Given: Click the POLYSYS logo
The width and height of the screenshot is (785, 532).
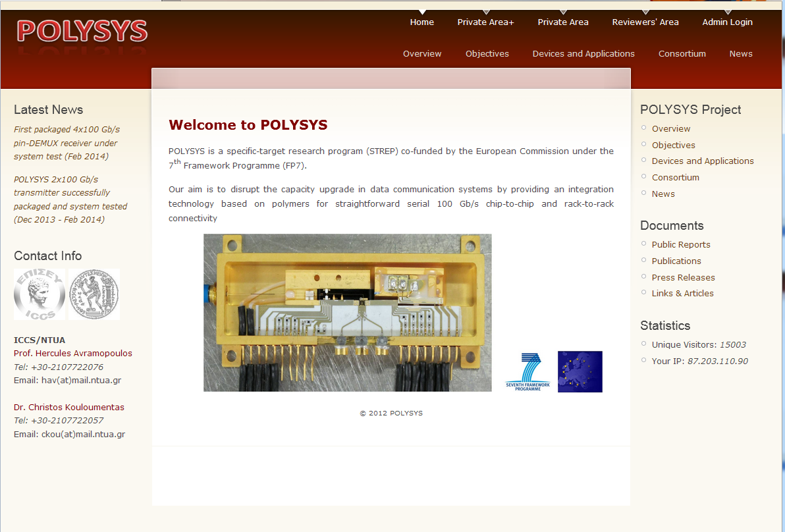Looking at the screenshot, I should pos(82,30).
